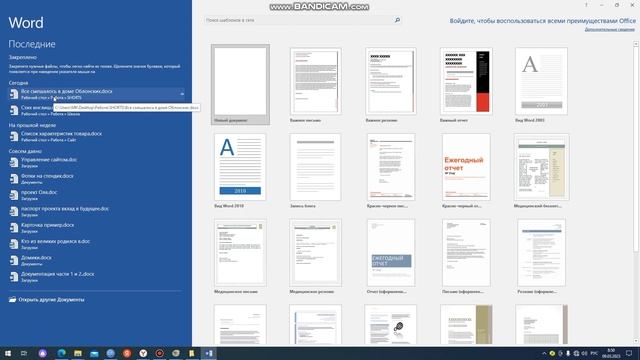
Task: Open Управление сайтом.doc from recents
Action: (x=96, y=162)
